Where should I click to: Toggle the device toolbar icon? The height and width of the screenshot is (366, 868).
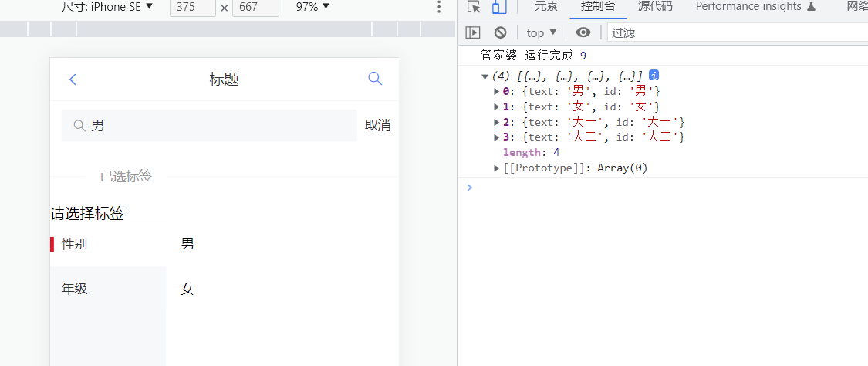(x=499, y=7)
